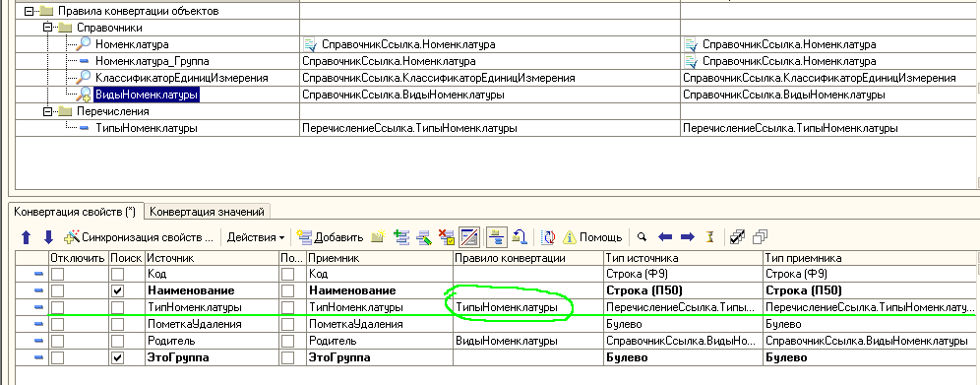Tick the Поиск checkbox for the Родитель row
The width and height of the screenshot is (980, 385).
tap(117, 342)
